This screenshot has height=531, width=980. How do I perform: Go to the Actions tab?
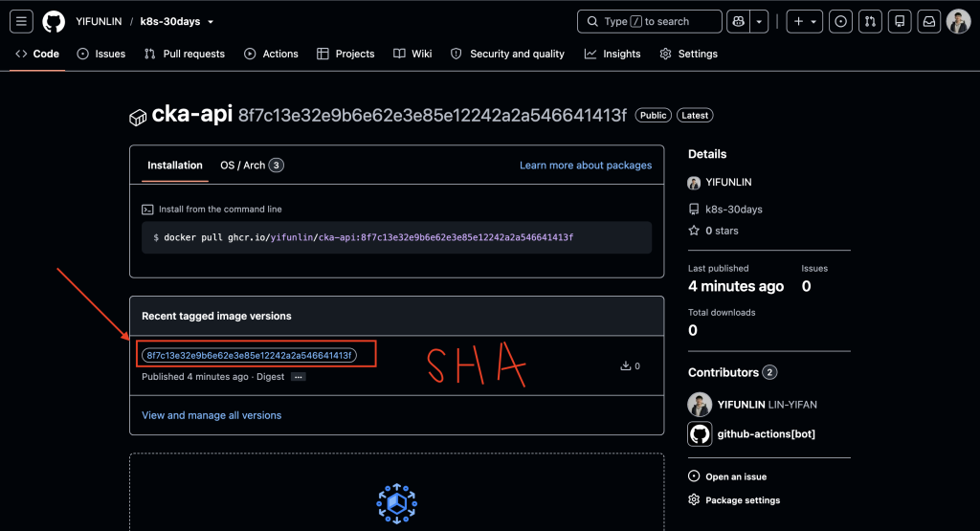(271, 54)
